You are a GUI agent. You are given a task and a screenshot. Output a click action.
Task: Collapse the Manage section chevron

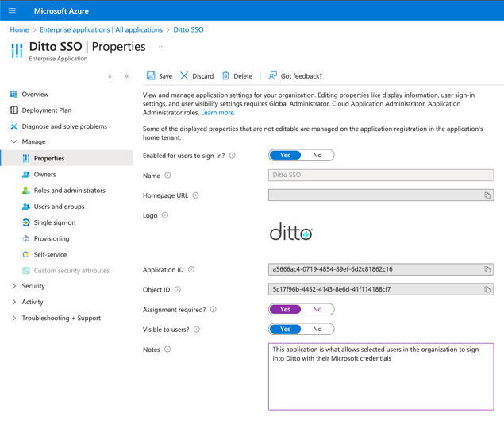coord(13,141)
